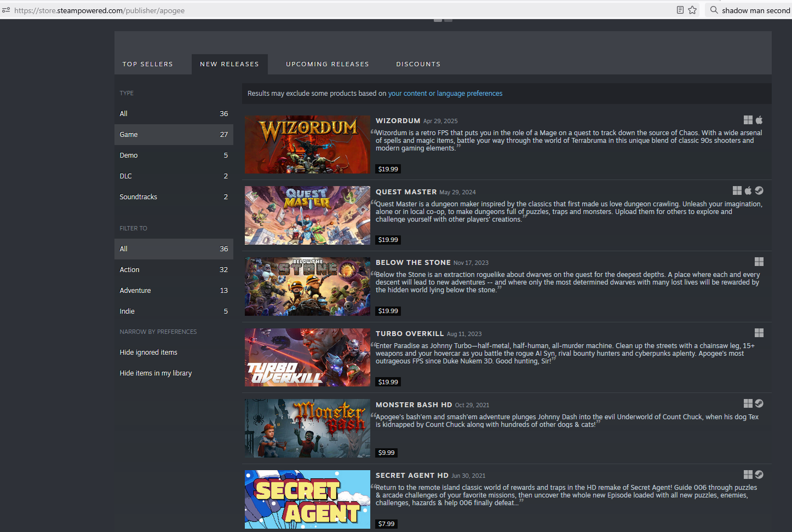This screenshot has width=792, height=532.
Task: Open the MONSTER BASH HD game title
Action: (414, 405)
